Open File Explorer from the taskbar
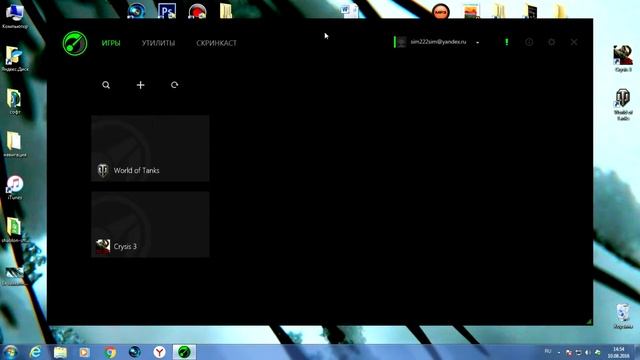This screenshot has height=360, width=640. point(60,352)
